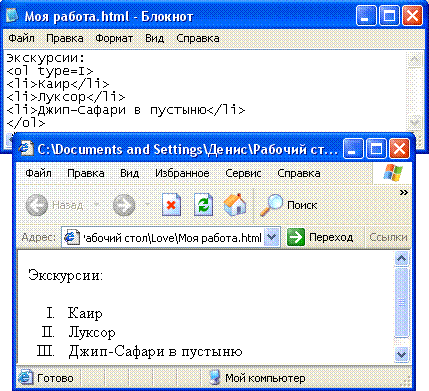Open Вид menu in the browser
The image size is (429, 391).
coord(129,173)
